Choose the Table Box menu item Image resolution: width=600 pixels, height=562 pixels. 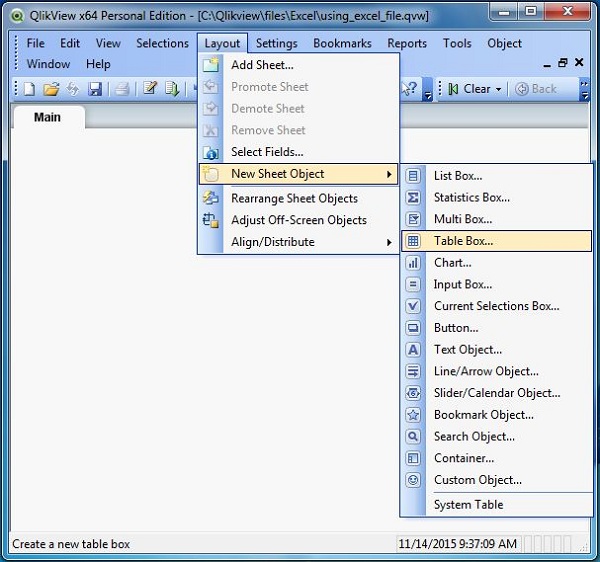coord(463,241)
